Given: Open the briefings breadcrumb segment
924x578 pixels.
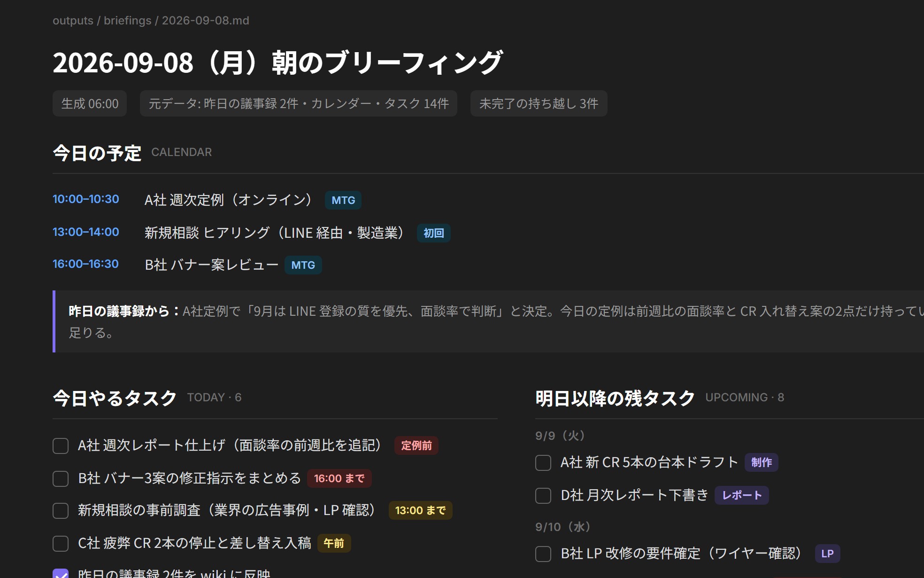Looking at the screenshot, I should (127, 21).
